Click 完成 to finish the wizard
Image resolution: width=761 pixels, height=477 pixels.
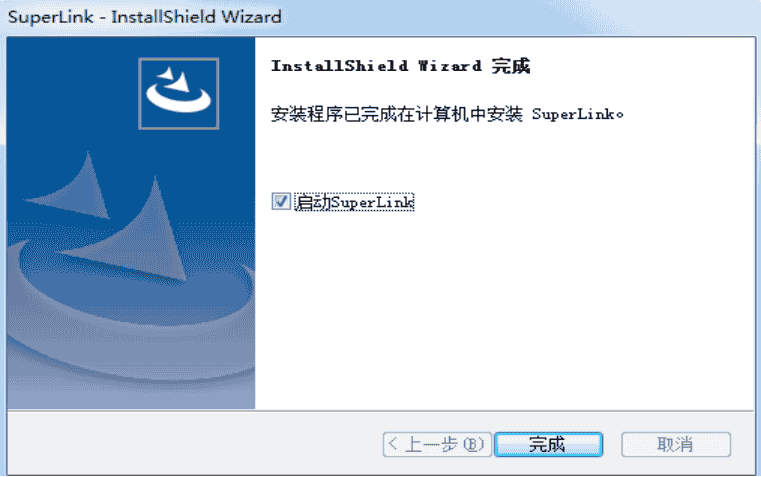point(548,444)
